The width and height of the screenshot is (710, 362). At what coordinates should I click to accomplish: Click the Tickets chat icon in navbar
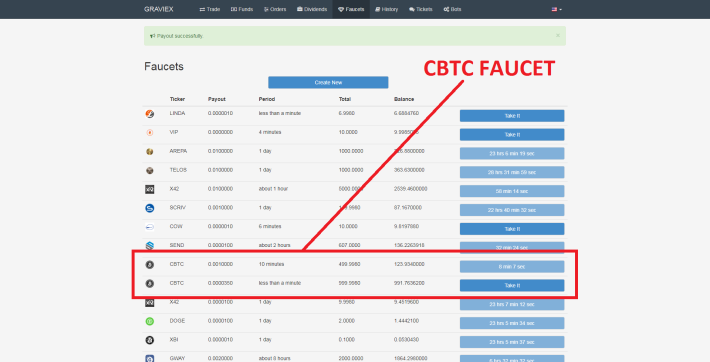[412, 9]
